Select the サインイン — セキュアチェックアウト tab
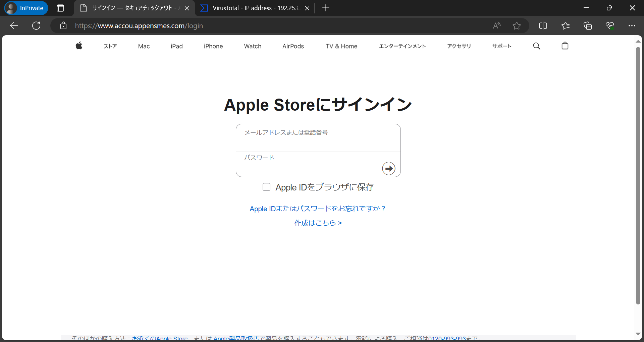Image resolution: width=644 pixels, height=342 pixels. point(134,8)
